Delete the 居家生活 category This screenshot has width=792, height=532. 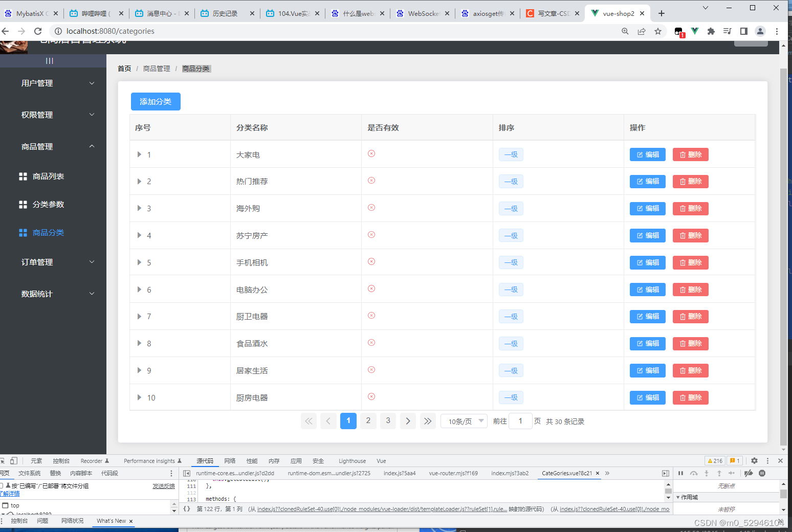click(x=691, y=370)
